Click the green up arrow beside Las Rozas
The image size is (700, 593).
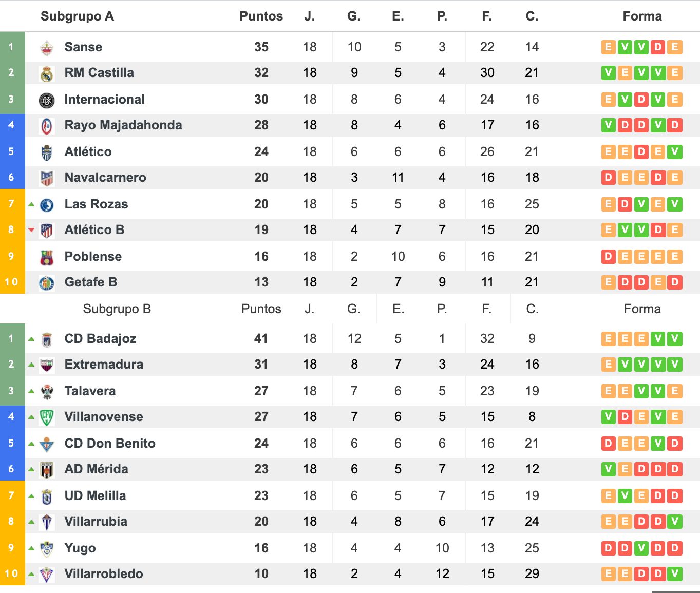click(31, 204)
